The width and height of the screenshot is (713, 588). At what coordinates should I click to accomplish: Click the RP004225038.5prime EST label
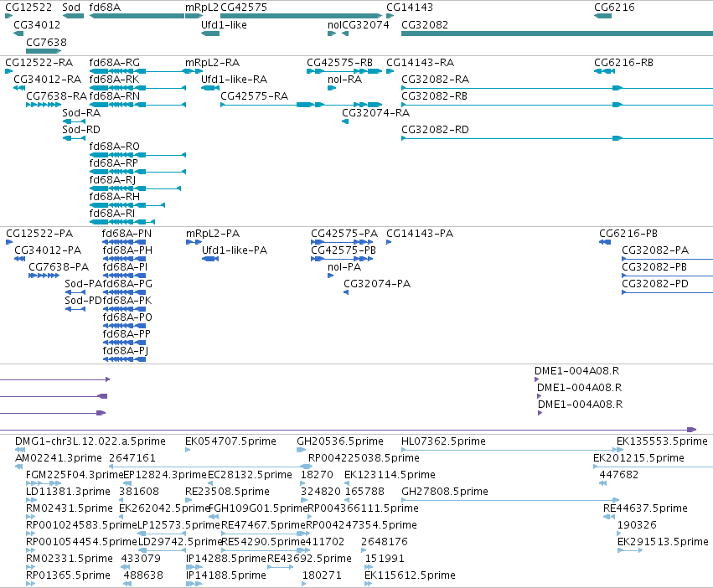(364, 458)
